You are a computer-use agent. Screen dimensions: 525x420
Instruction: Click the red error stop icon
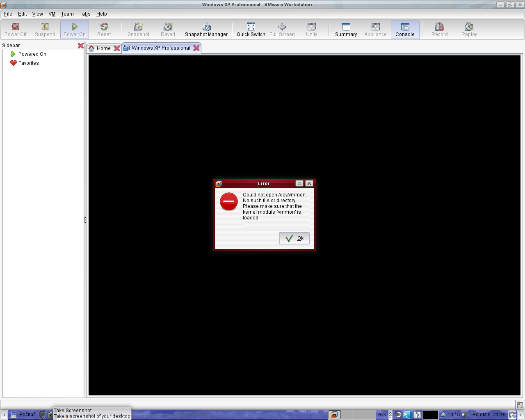pyautogui.click(x=229, y=201)
